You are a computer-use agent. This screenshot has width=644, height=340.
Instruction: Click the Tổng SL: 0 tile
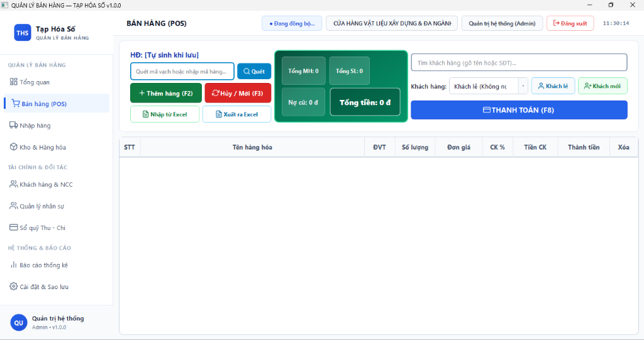tap(350, 71)
